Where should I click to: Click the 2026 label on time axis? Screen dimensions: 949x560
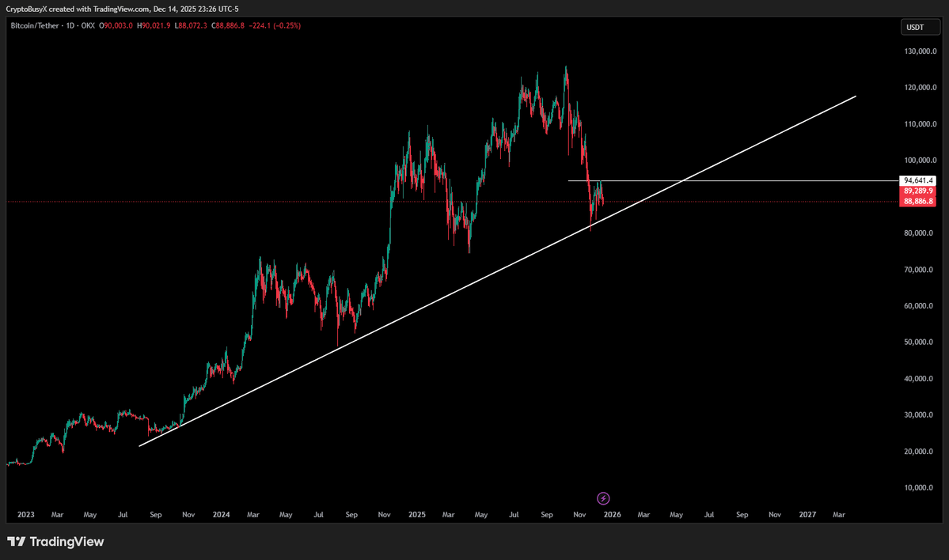pyautogui.click(x=613, y=515)
